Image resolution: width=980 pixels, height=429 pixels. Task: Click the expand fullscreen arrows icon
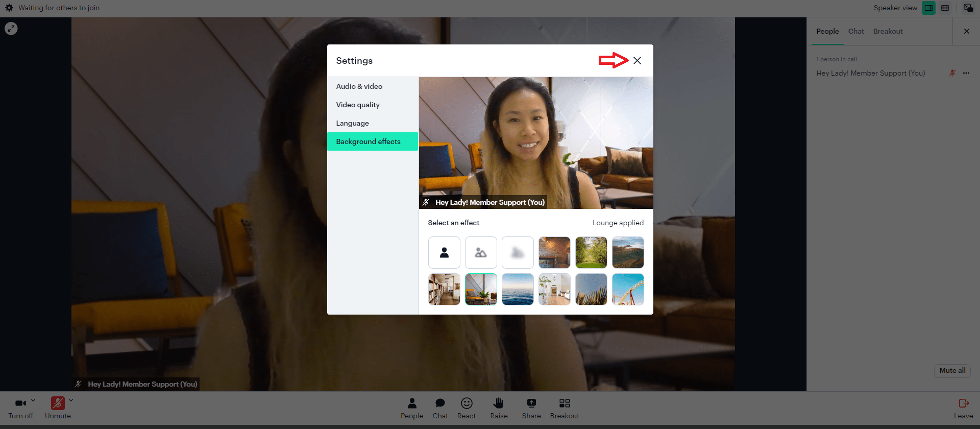pos(11,29)
